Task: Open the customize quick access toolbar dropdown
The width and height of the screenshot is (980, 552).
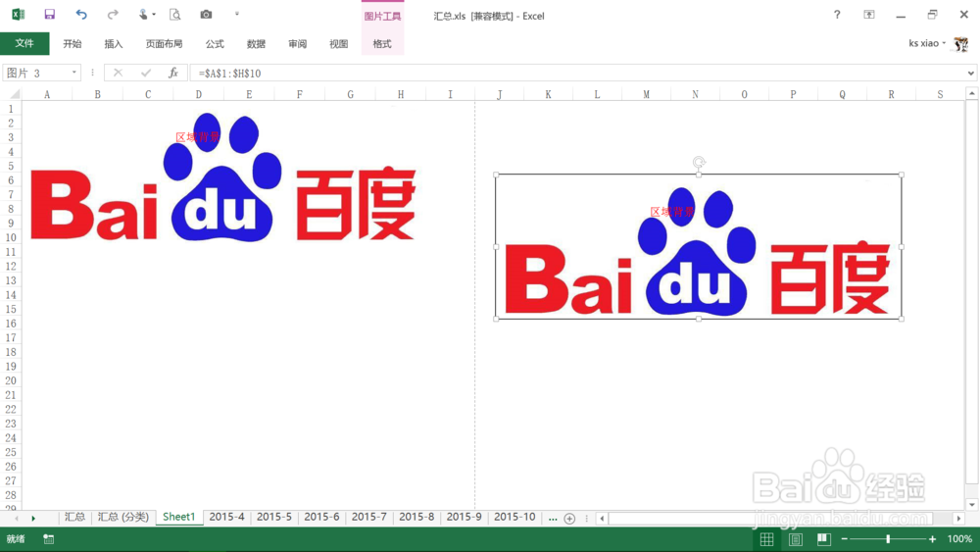Action: tap(237, 14)
